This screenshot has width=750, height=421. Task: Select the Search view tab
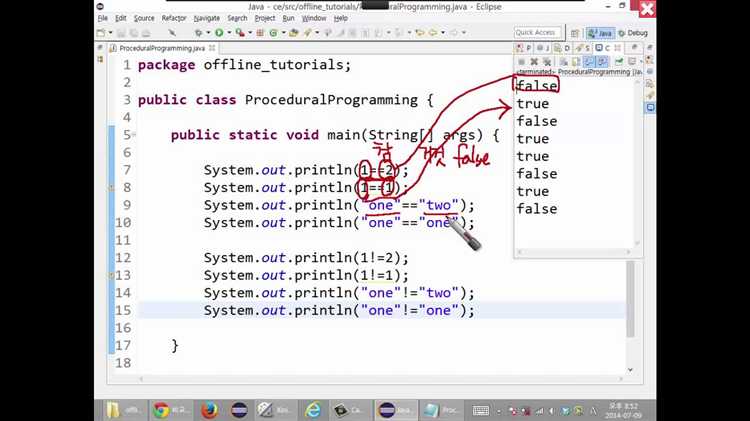583,48
